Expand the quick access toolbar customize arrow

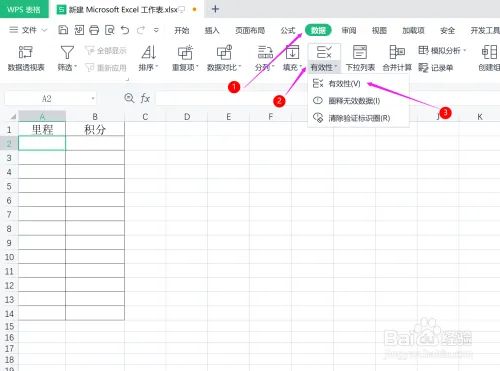(156, 30)
